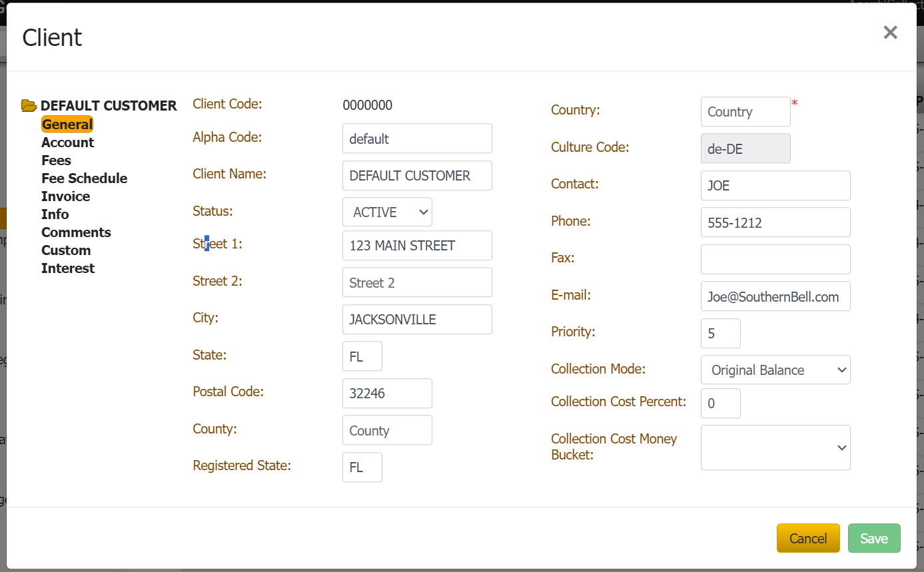Click into the Client Name field
Viewport: 924px width, 572px height.
point(416,176)
